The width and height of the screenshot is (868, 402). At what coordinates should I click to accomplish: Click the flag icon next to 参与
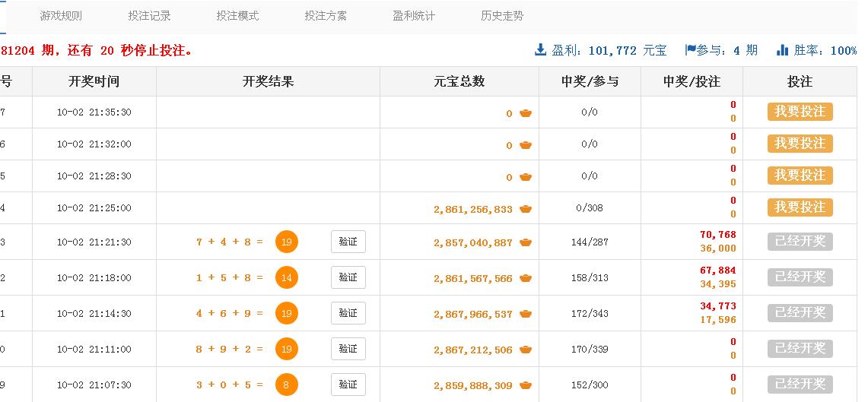click(690, 50)
